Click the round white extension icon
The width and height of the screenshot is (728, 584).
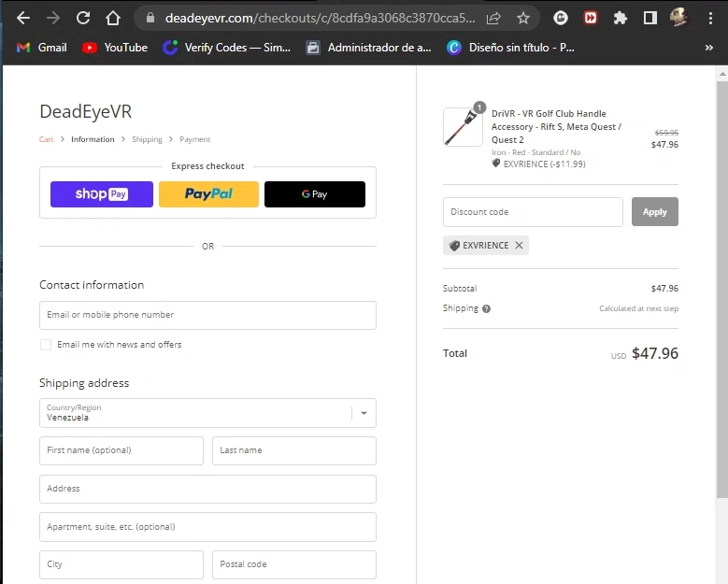tap(561, 18)
